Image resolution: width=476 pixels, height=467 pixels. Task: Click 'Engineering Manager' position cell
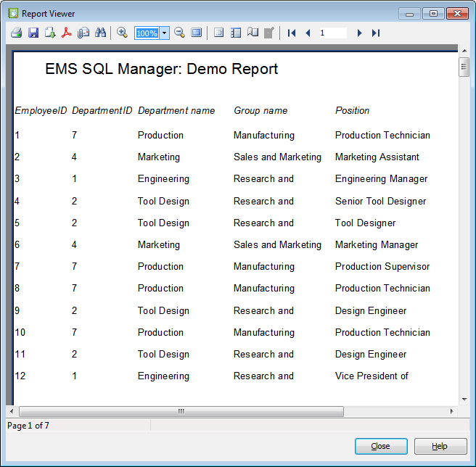pos(381,178)
